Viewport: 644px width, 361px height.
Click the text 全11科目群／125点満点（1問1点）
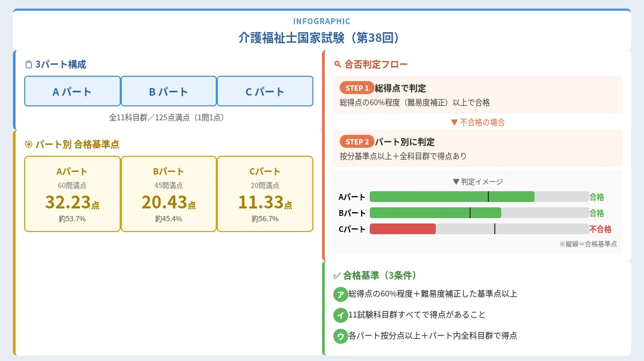tap(169, 117)
